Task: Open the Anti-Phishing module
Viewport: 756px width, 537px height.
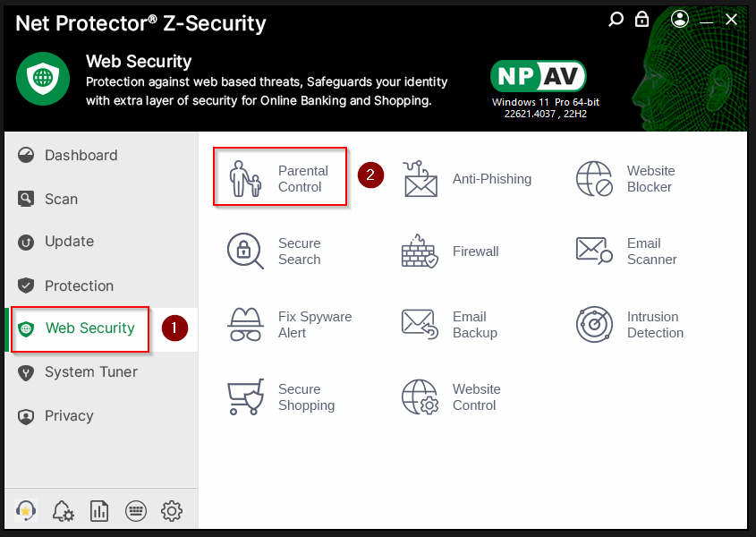Action: [x=467, y=179]
